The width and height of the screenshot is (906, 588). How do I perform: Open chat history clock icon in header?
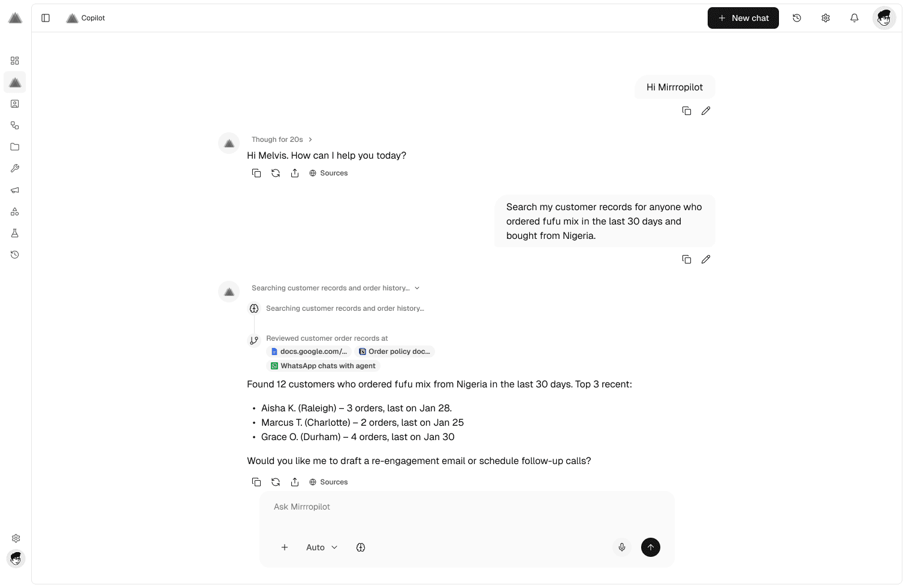click(x=797, y=18)
